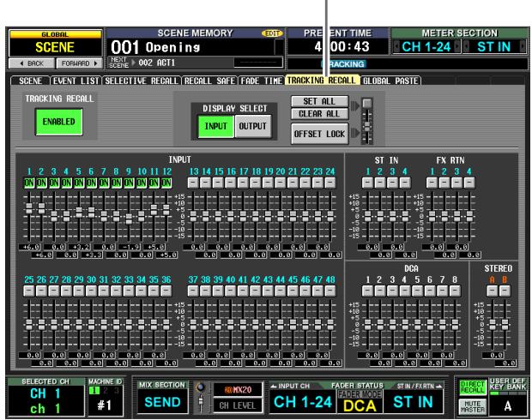The image size is (532, 420).
Task: Click right arrow of ST IN meter
Action: point(523,47)
